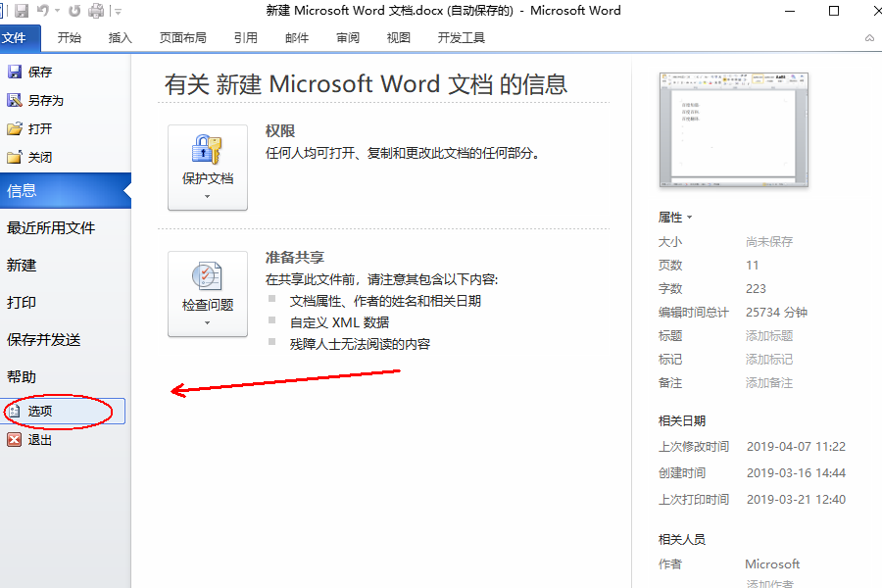The width and height of the screenshot is (882, 588).
Task: Open the customize quick access toolbar arrow
Action: (118, 11)
